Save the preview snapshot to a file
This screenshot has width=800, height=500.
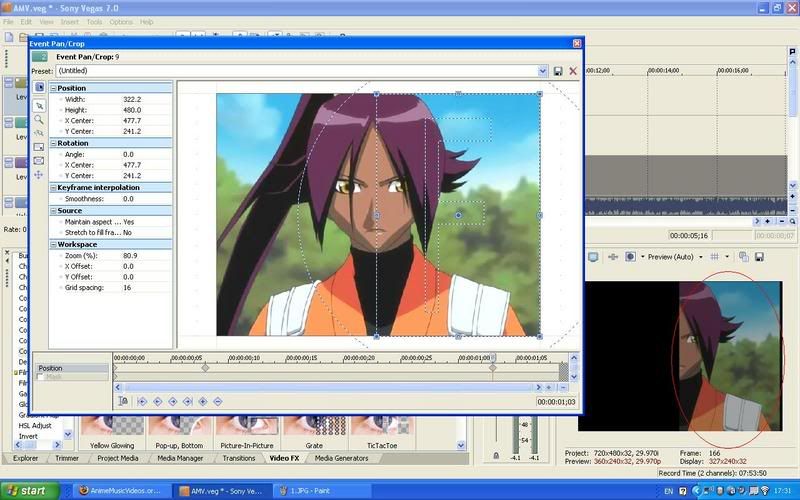760,257
